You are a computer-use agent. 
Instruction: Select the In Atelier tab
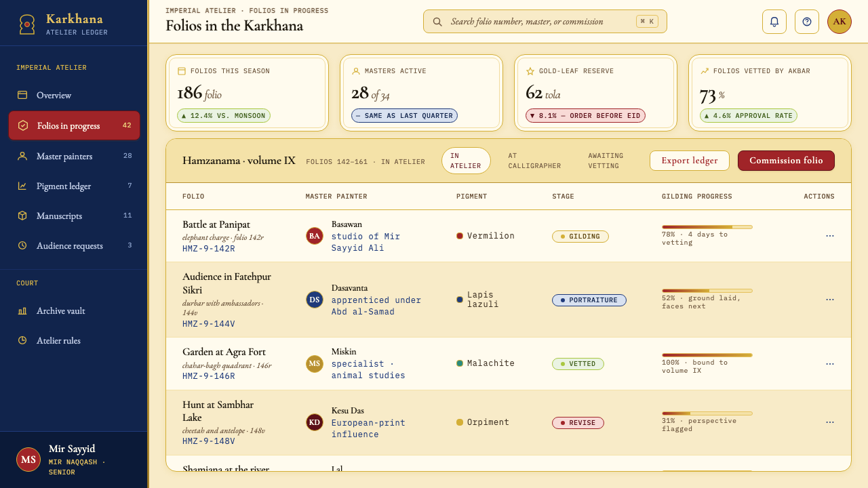pos(466,161)
